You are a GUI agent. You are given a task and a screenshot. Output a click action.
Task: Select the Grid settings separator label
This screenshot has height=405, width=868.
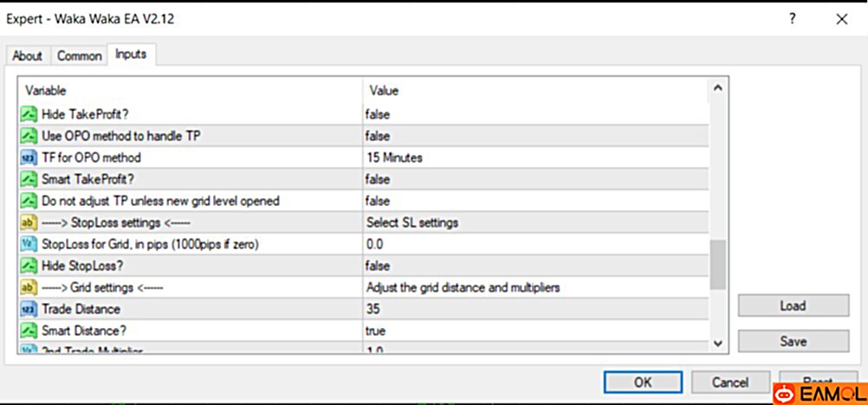click(103, 287)
